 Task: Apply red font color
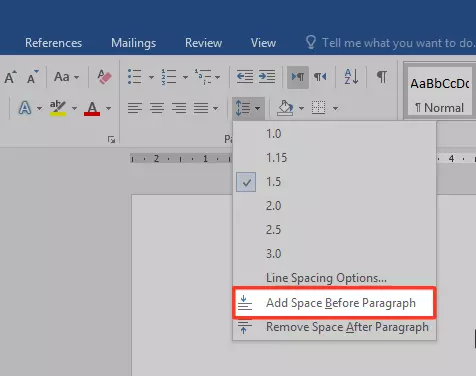[x=92, y=108]
